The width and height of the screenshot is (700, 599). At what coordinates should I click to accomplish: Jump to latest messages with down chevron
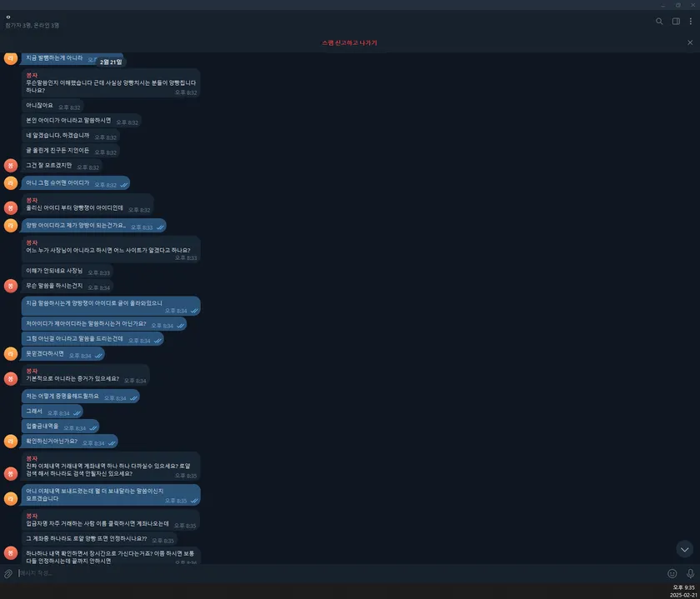coord(685,550)
